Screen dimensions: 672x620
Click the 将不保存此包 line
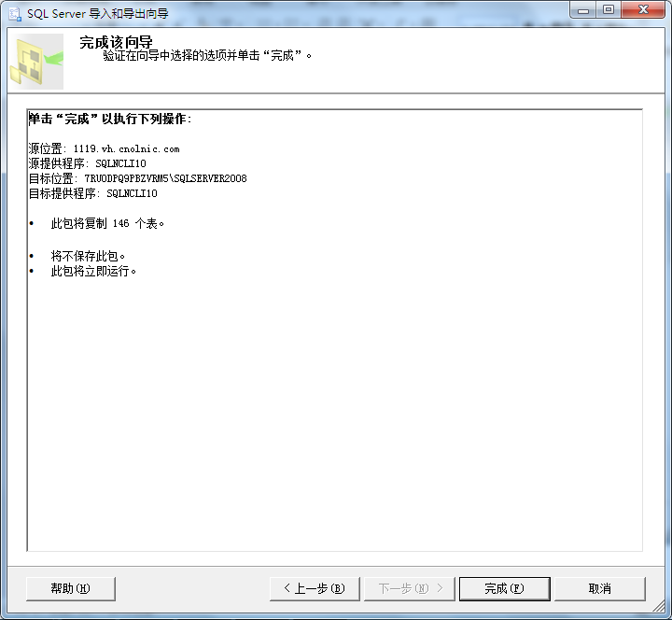coord(88,257)
